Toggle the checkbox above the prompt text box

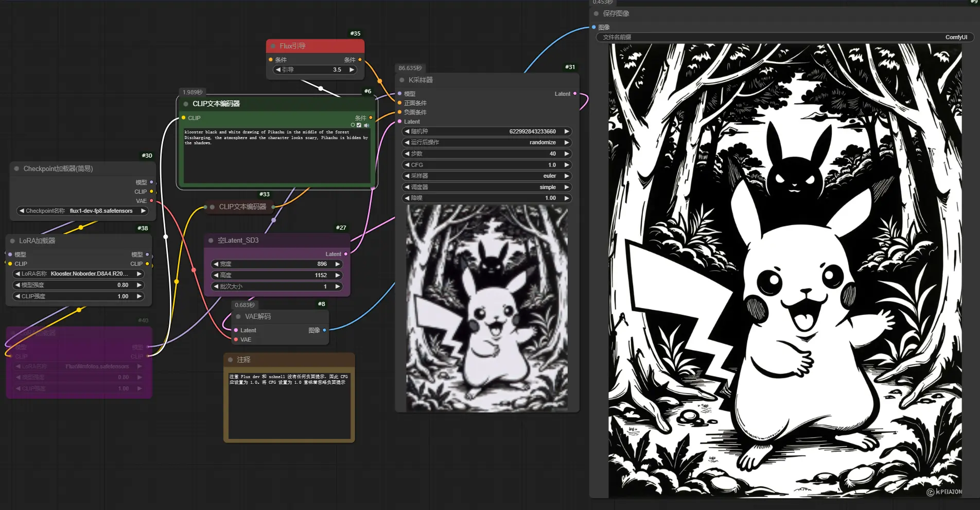(x=359, y=125)
